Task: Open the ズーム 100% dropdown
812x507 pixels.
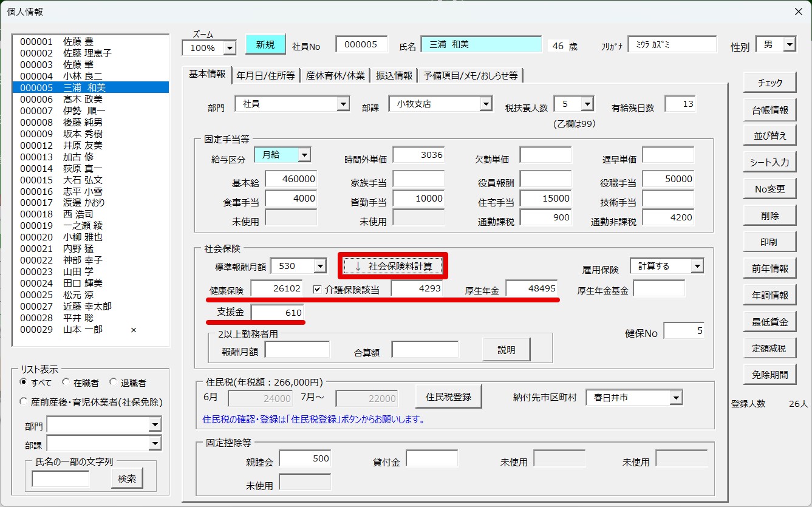Action: point(230,48)
